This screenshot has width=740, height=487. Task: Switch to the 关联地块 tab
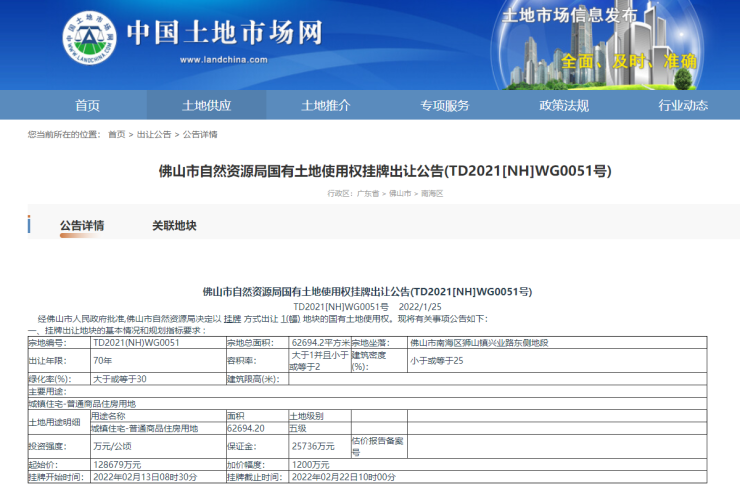click(x=174, y=226)
